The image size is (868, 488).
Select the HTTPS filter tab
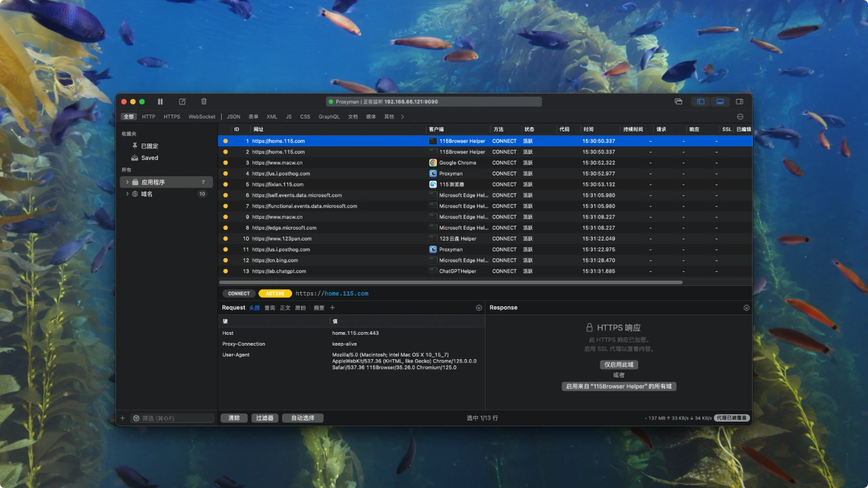point(172,117)
